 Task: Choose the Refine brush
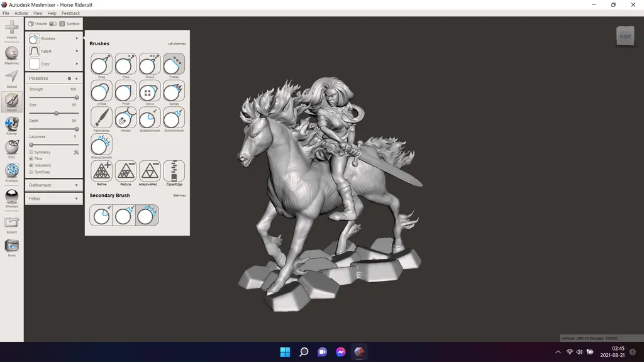[x=101, y=171]
